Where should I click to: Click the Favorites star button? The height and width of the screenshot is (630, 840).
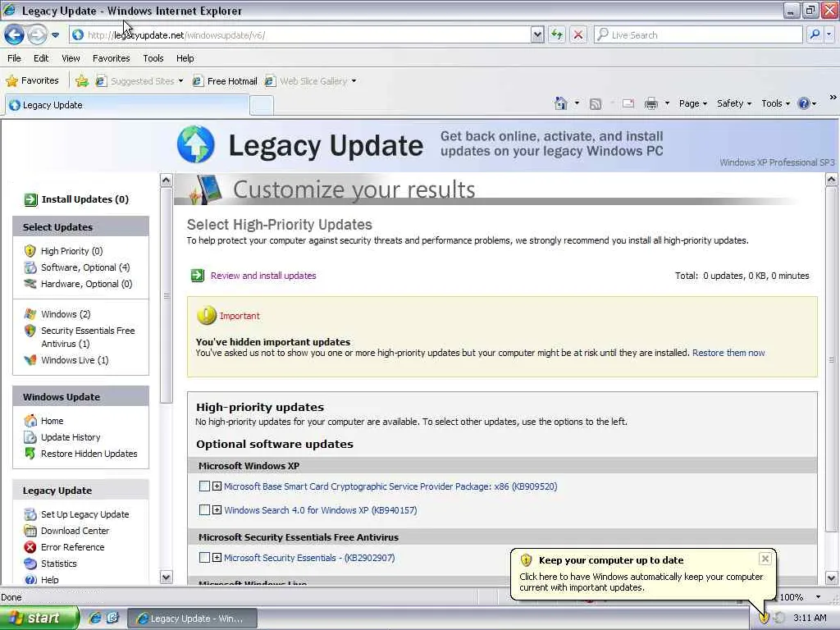click(33, 80)
